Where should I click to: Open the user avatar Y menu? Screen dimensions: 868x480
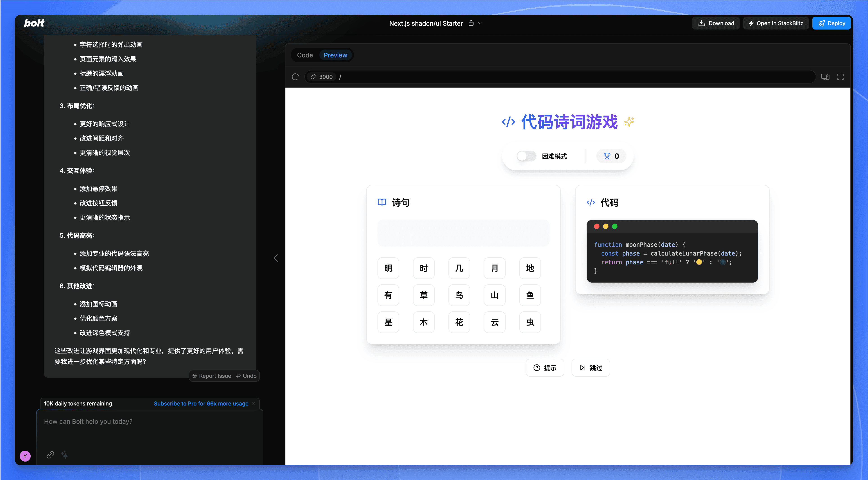point(25,456)
